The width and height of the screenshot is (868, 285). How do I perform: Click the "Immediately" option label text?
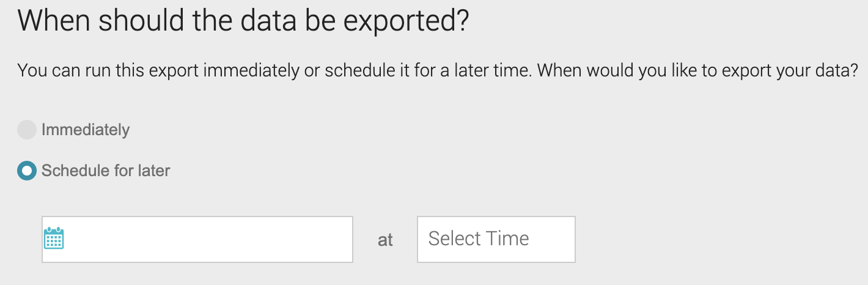coord(86,130)
